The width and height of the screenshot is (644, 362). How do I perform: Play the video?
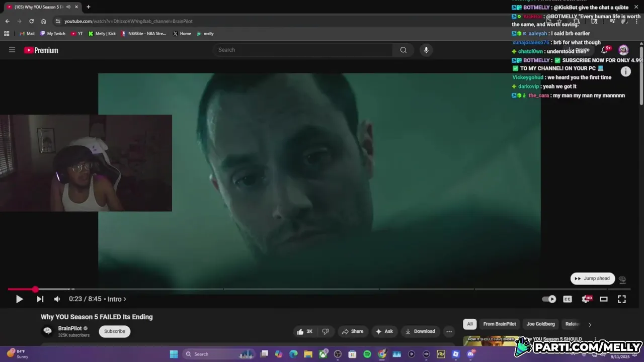click(19, 299)
